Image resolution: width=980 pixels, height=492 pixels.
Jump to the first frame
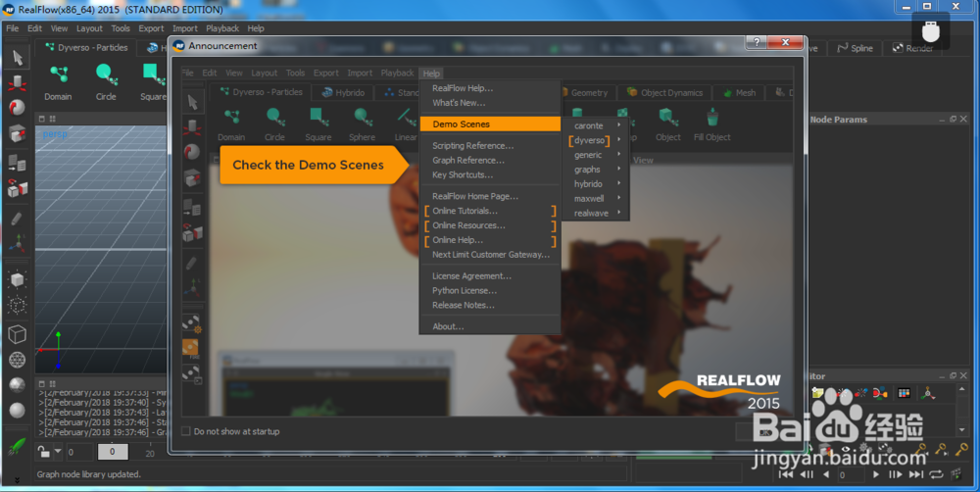click(786, 474)
